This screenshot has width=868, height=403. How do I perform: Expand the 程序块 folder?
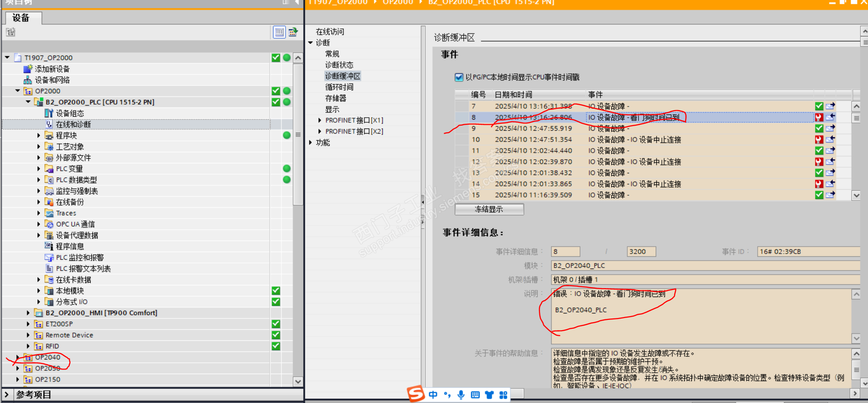tap(39, 135)
